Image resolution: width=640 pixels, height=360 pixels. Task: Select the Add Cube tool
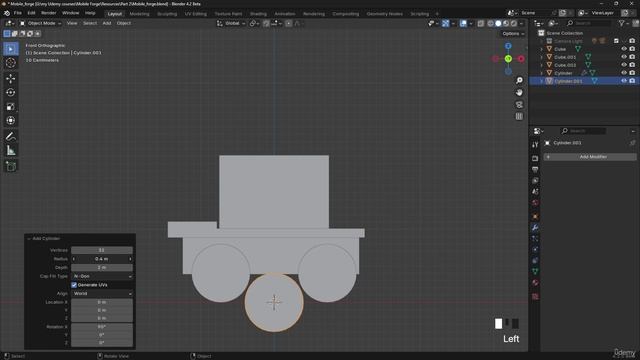11,166
